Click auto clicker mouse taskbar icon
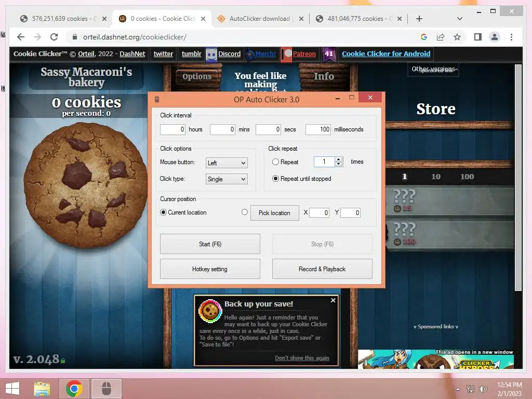Viewport: 532px width, 399px height. [x=106, y=389]
